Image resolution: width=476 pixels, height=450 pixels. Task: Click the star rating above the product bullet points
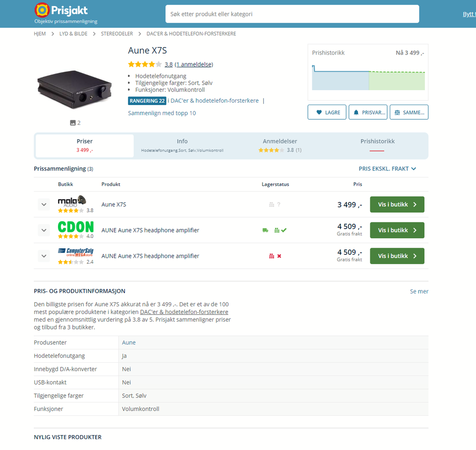(x=145, y=64)
